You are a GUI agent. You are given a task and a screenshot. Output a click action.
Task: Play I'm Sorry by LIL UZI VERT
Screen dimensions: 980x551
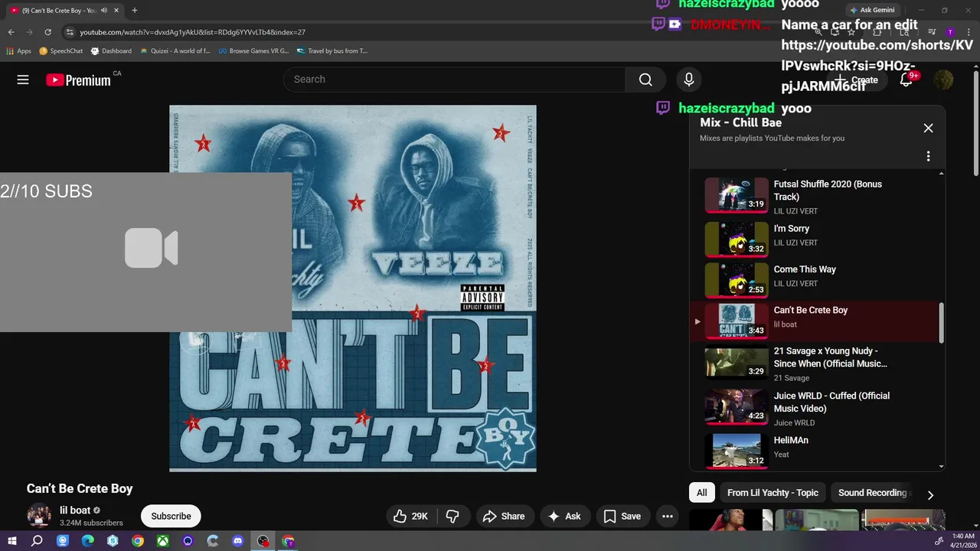pyautogui.click(x=816, y=239)
